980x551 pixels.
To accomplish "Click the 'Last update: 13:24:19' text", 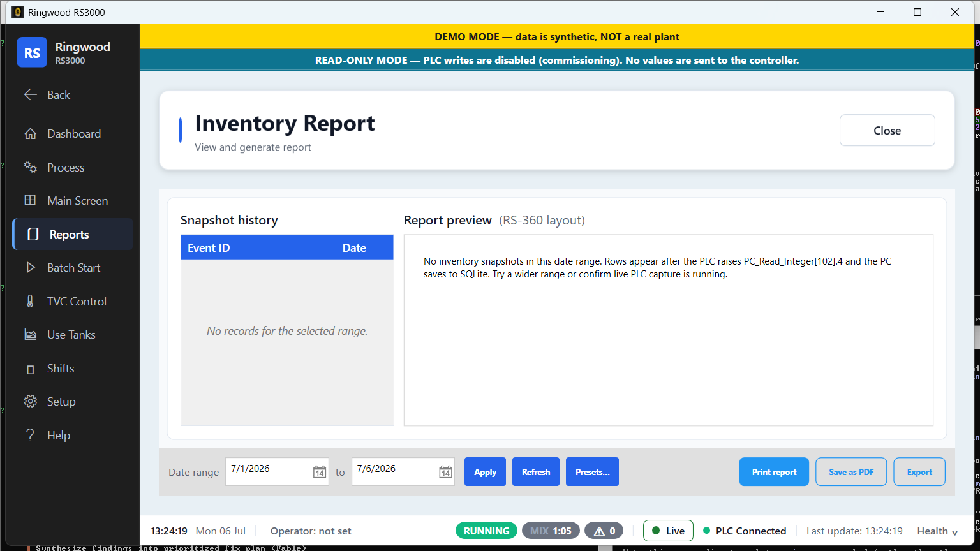I will [854, 531].
